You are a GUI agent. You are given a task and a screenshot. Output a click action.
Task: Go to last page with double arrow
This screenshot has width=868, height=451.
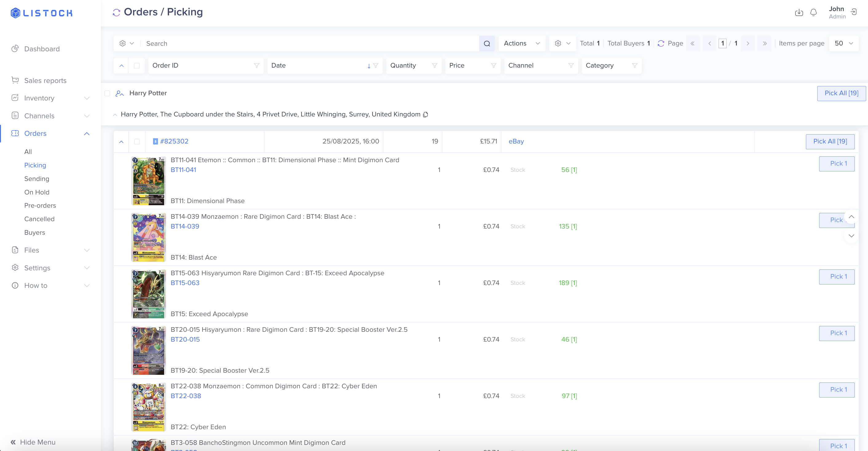(x=764, y=43)
